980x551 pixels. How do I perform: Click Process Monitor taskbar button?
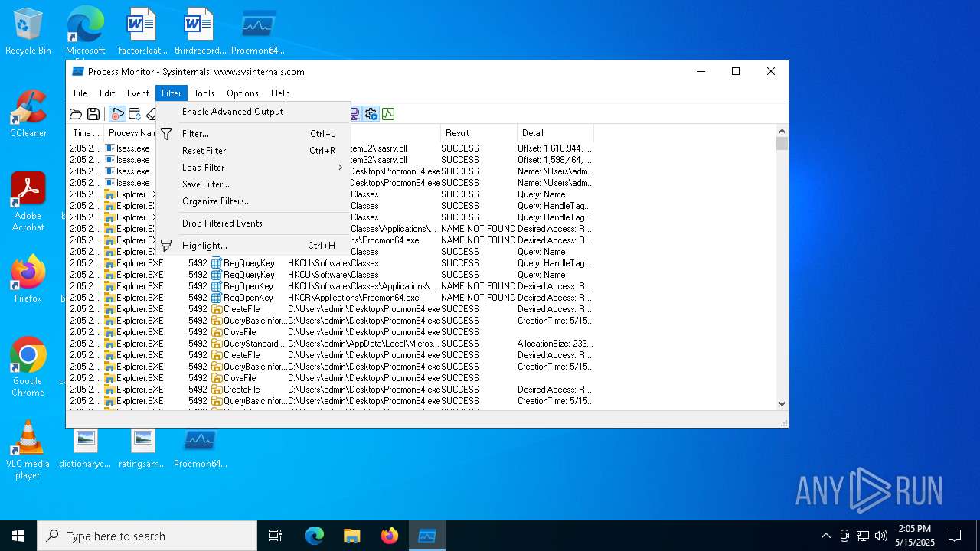(426, 536)
